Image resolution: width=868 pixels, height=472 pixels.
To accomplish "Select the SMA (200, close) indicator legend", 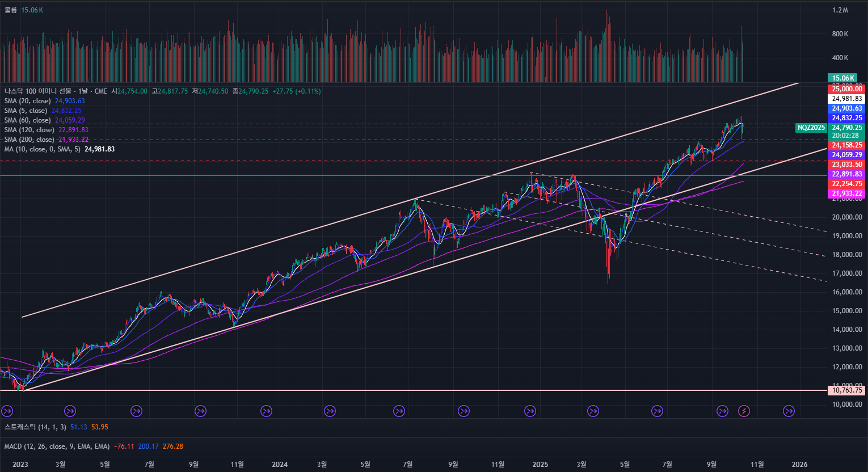I will click(x=29, y=140).
